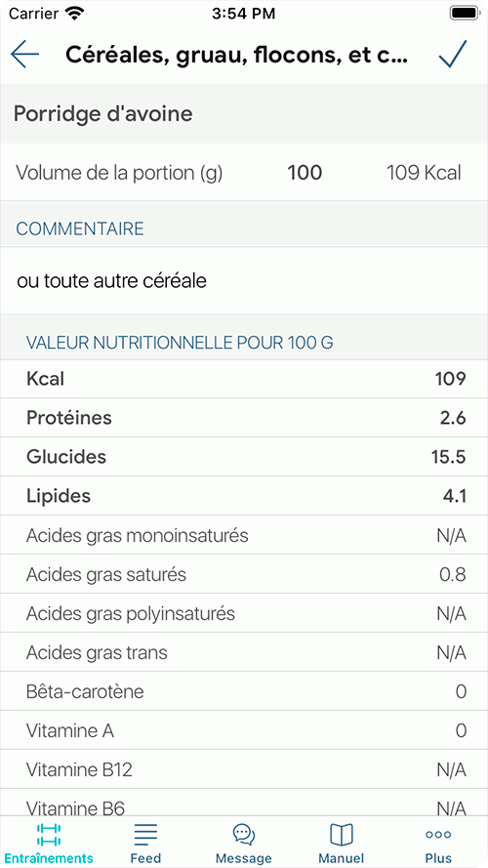Open the Feed lines icon

pyautogui.click(x=145, y=835)
